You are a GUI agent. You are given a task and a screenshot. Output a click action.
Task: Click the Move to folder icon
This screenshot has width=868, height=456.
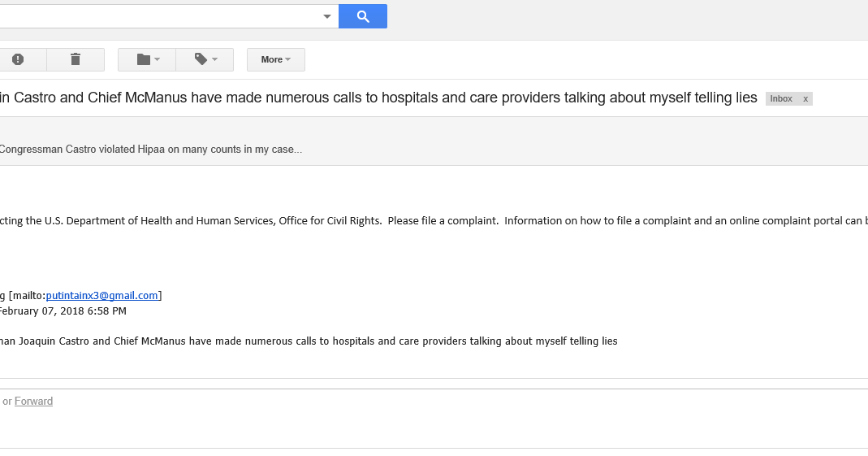tap(144, 59)
